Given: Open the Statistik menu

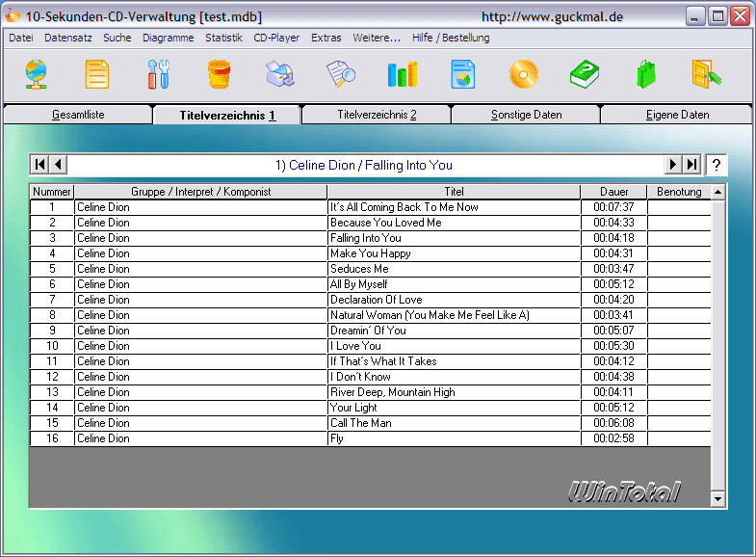Looking at the screenshot, I should (223, 38).
